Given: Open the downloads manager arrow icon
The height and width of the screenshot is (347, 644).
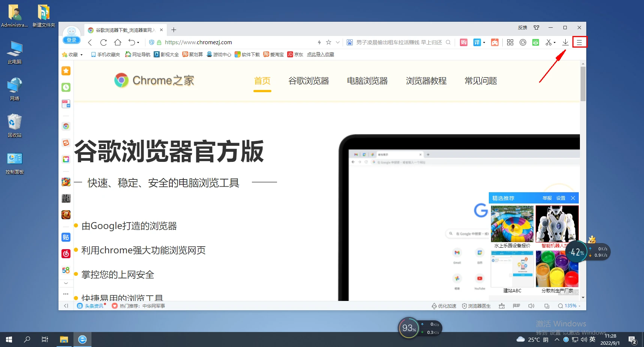Looking at the screenshot, I should coord(565,42).
